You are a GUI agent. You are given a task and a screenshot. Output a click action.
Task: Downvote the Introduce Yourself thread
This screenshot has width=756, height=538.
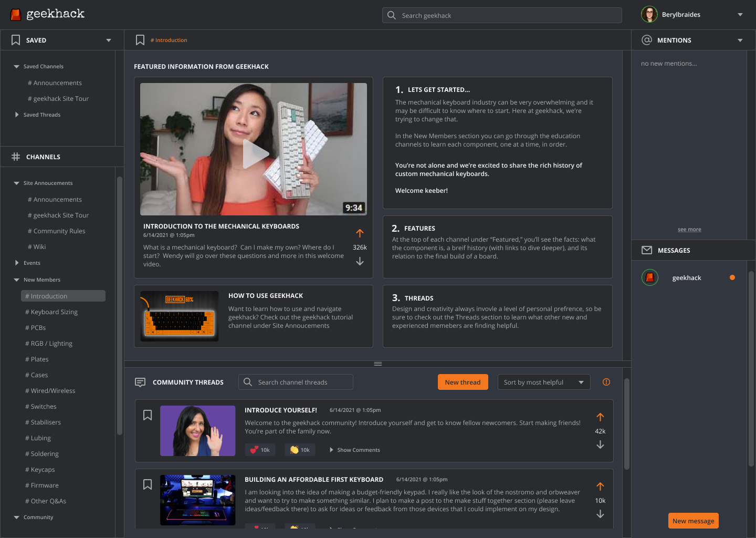(x=600, y=445)
